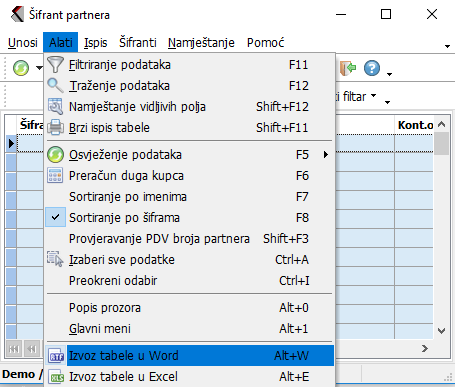
Task: Click vertical scrollbar down arrow
Action: tap(442, 331)
